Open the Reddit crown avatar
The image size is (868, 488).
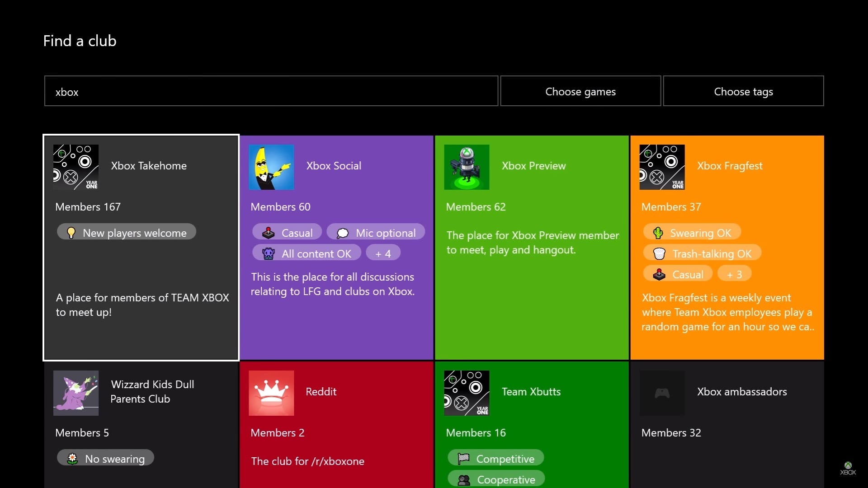click(x=271, y=393)
